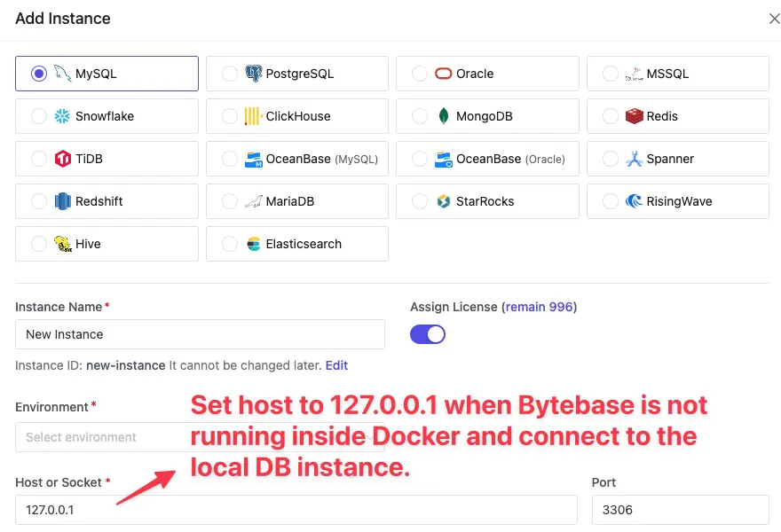Select the RisingWave radio button
Viewport: 781px width, 532px height.
[611, 201]
